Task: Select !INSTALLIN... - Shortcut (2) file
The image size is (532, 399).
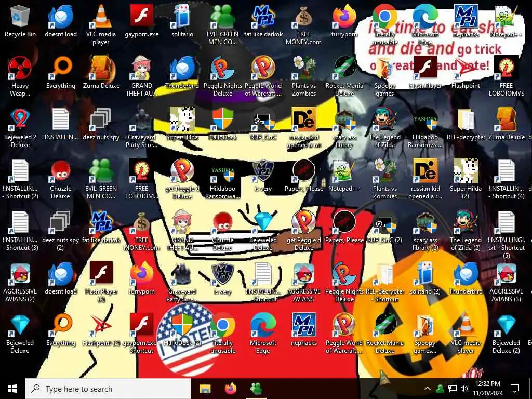Action: (x=20, y=179)
